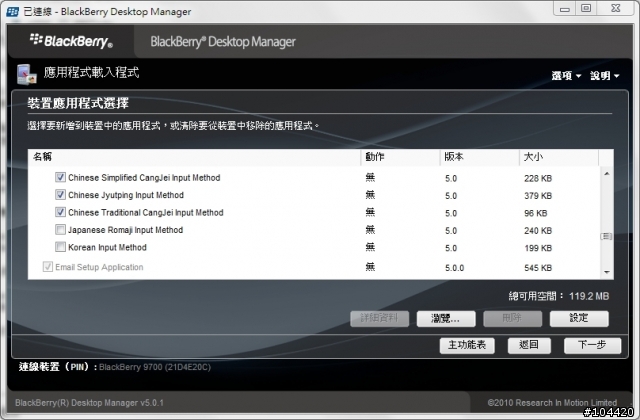Click the Application Loader device icon
640x420 pixels.
(x=27, y=75)
